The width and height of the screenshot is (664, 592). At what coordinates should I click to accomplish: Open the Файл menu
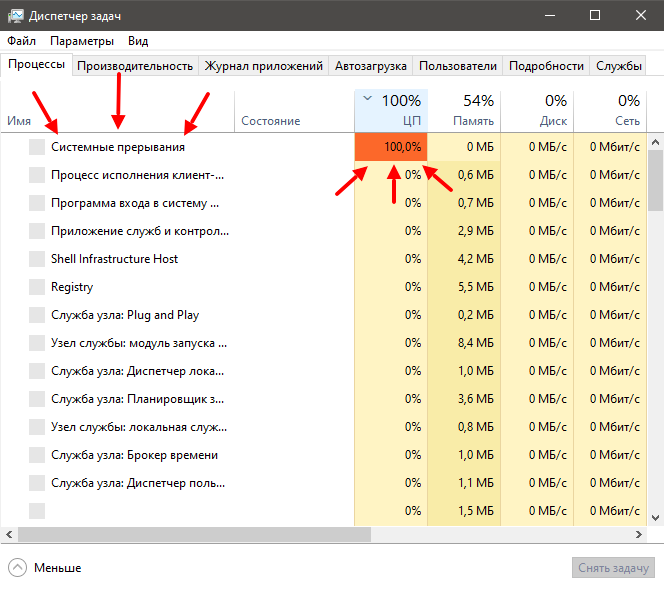click(x=21, y=41)
